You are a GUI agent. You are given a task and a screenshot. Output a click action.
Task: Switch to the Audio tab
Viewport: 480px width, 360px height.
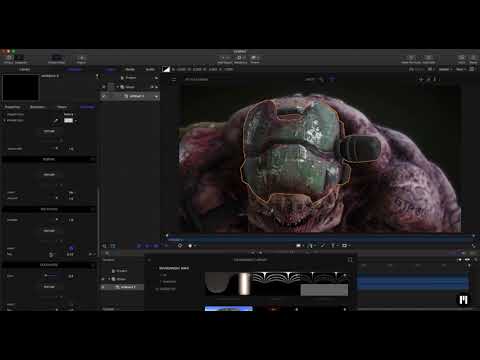150,69
